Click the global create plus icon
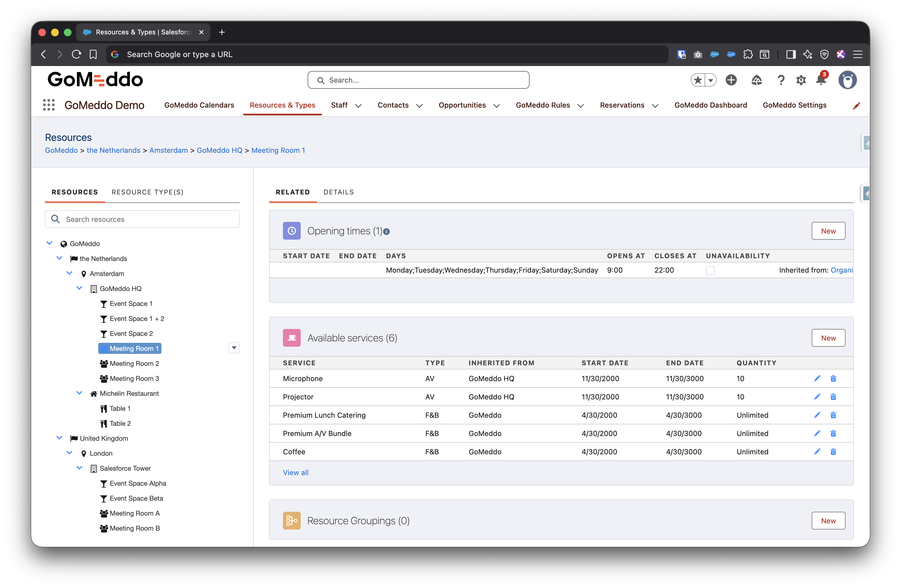 pyautogui.click(x=731, y=80)
